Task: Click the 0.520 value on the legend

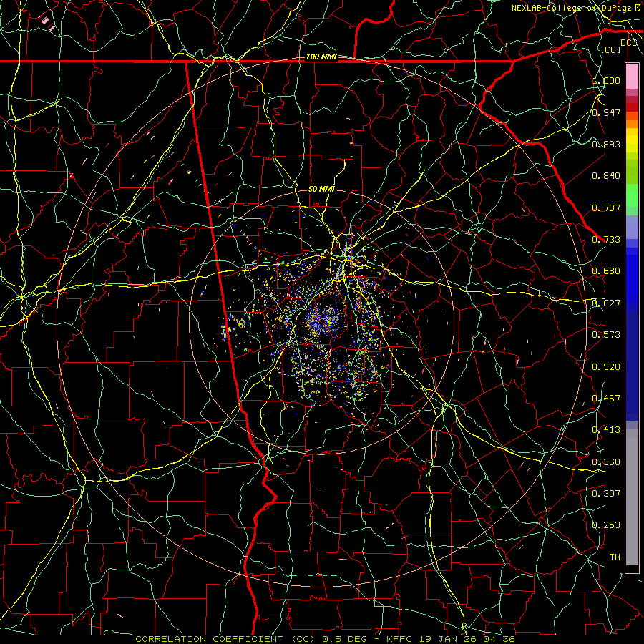Action: 606,367
